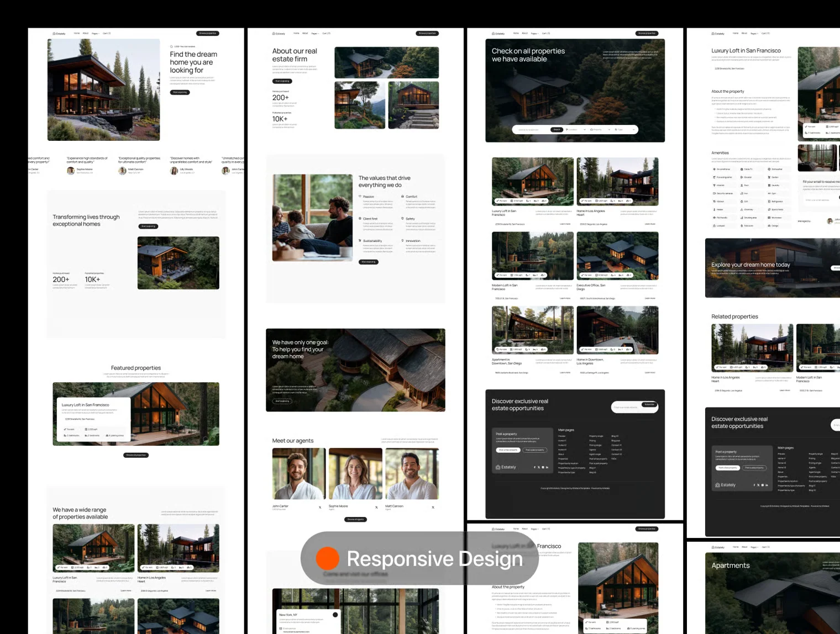Click Facebook icon in the Check on all properties page footer
The width and height of the screenshot is (840, 634).
pyautogui.click(x=534, y=467)
